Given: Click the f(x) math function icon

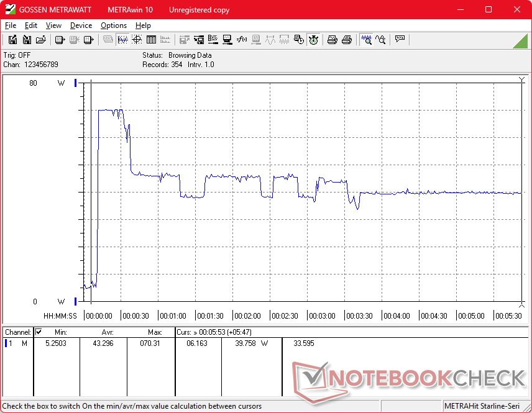Looking at the screenshot, I should point(242,40).
